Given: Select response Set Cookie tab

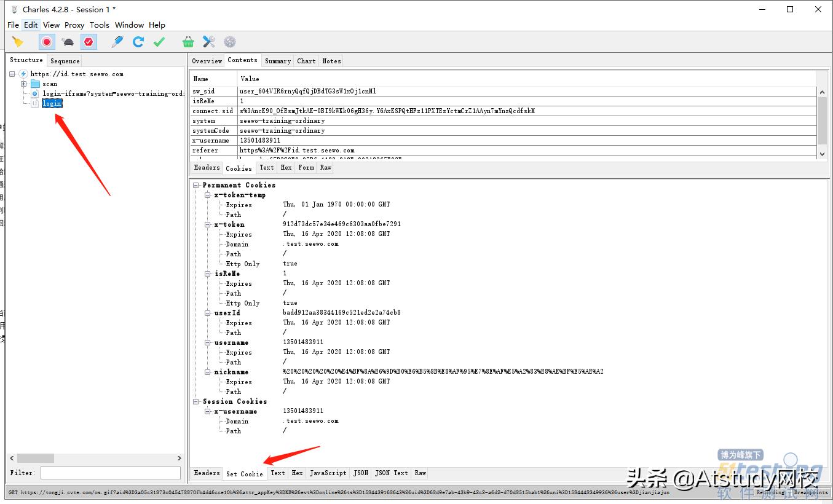Looking at the screenshot, I should tap(245, 473).
